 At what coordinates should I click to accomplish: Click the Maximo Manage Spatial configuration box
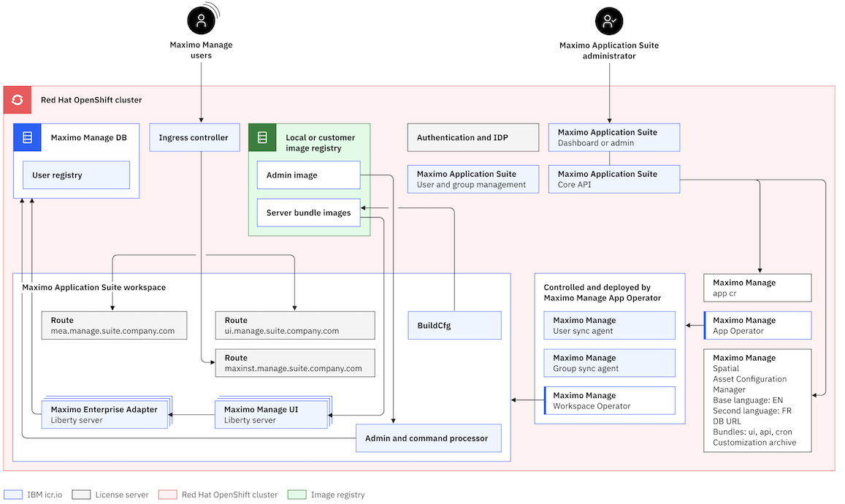pos(757,400)
